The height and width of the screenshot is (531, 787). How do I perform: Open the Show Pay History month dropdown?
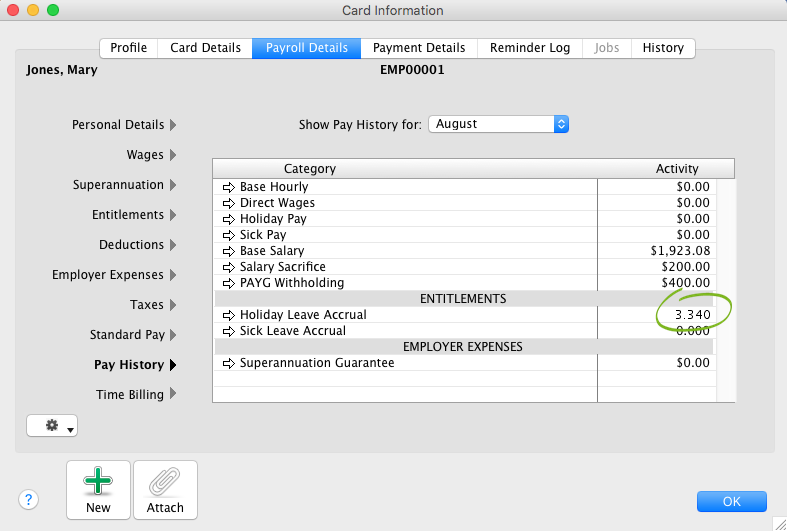tap(499, 124)
